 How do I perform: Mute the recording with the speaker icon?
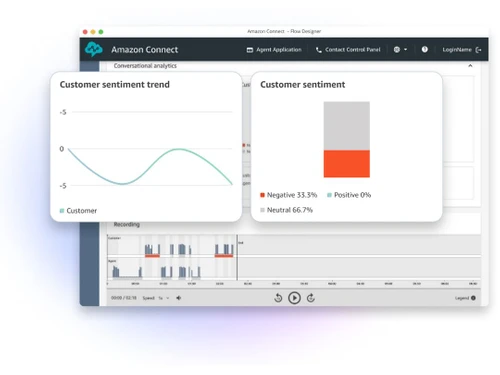coord(179,298)
